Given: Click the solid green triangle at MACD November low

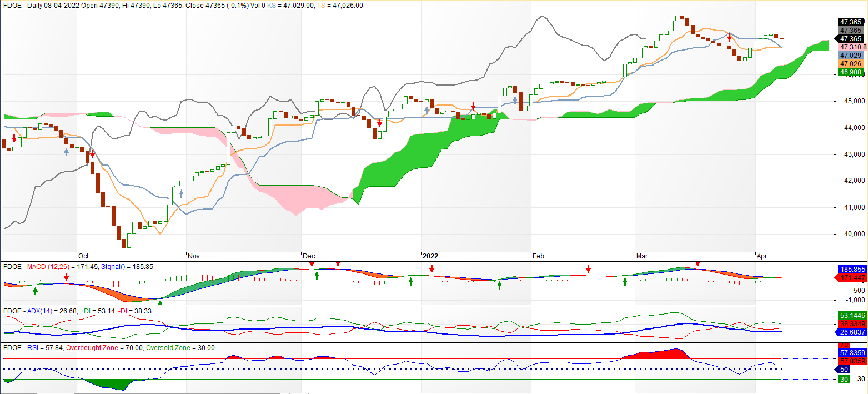Looking at the screenshot, I should (x=160, y=302).
